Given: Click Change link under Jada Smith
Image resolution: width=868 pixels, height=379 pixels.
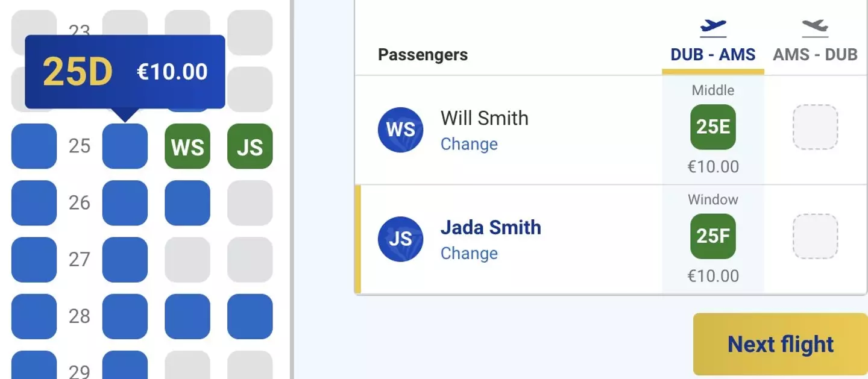Looking at the screenshot, I should (x=469, y=254).
